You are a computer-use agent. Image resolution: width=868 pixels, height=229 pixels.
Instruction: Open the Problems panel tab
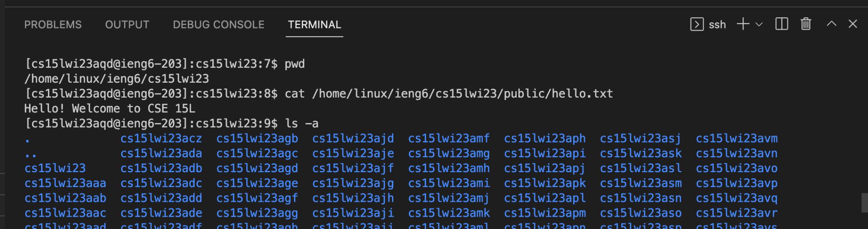tap(53, 25)
